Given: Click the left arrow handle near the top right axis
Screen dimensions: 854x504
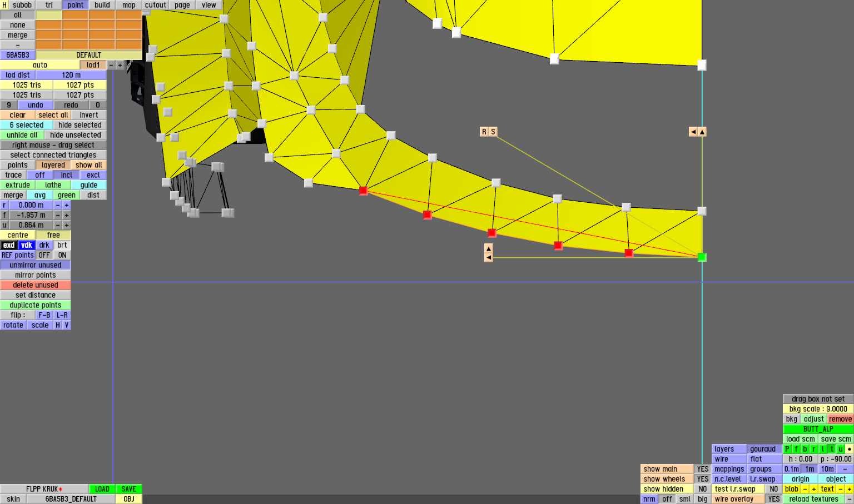Looking at the screenshot, I should click(693, 132).
